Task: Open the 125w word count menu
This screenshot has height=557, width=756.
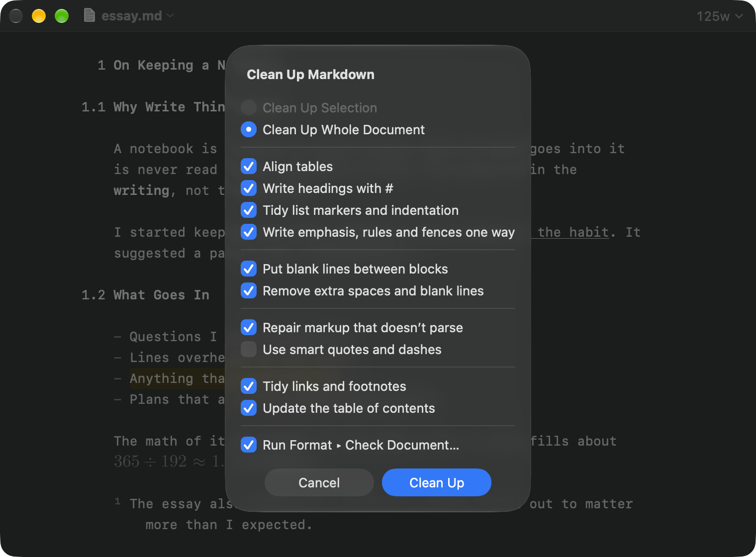Action: (720, 16)
